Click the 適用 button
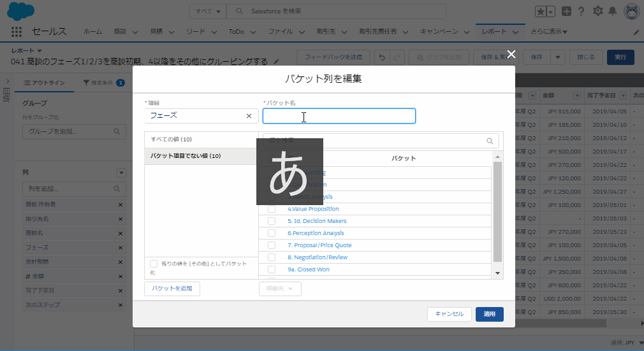 coord(490,314)
